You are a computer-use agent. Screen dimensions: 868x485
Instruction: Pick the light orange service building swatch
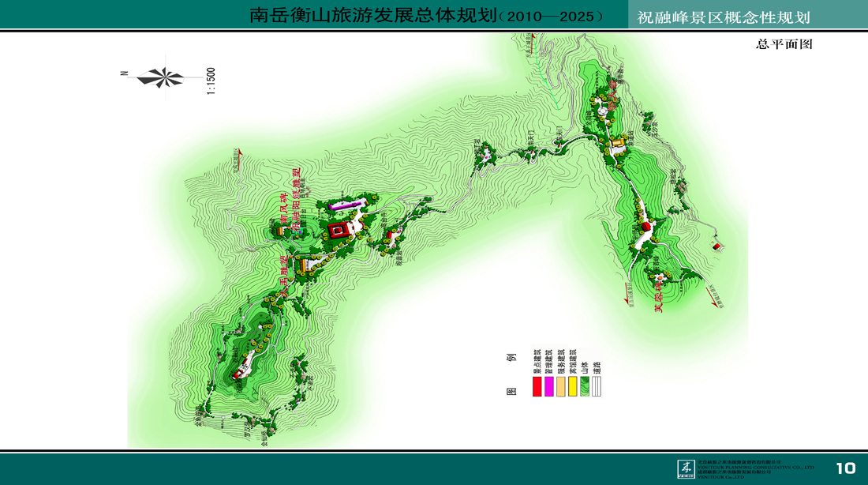coord(561,386)
